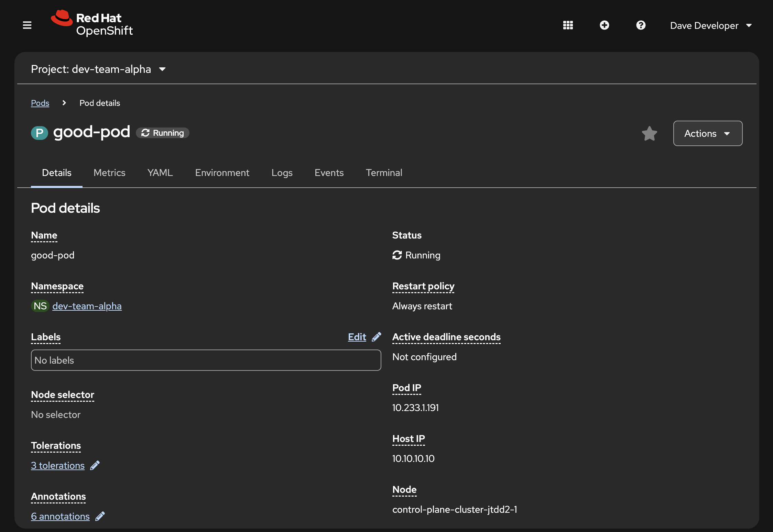Open the dev-team-alpha namespace link
Screen dimensions: 773x532
[x=87, y=306]
